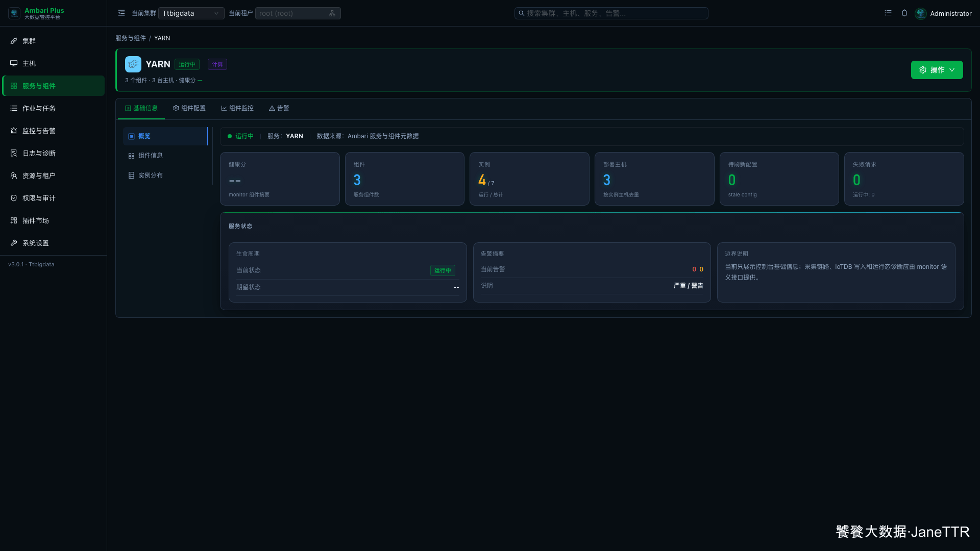The image size is (980, 551).
Task: Go to 集群 in the sidebar
Action: coord(54,41)
